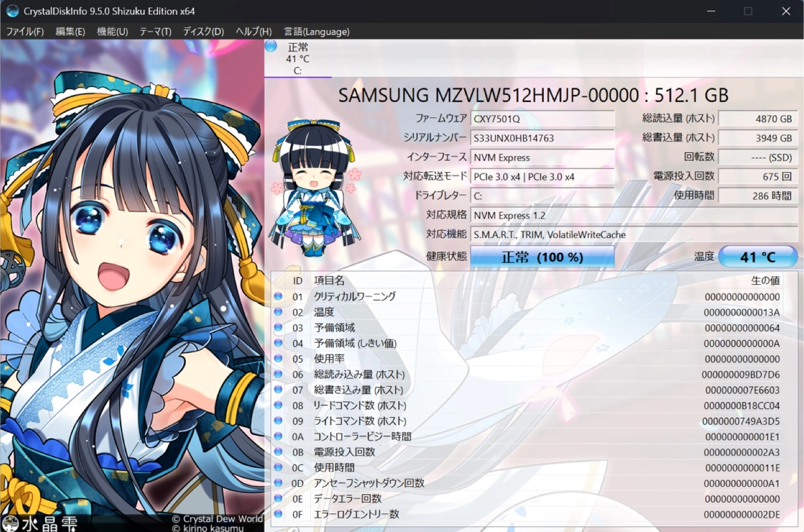
Task: Click status icon for 07 総書き込み量 row
Action: tap(278, 390)
